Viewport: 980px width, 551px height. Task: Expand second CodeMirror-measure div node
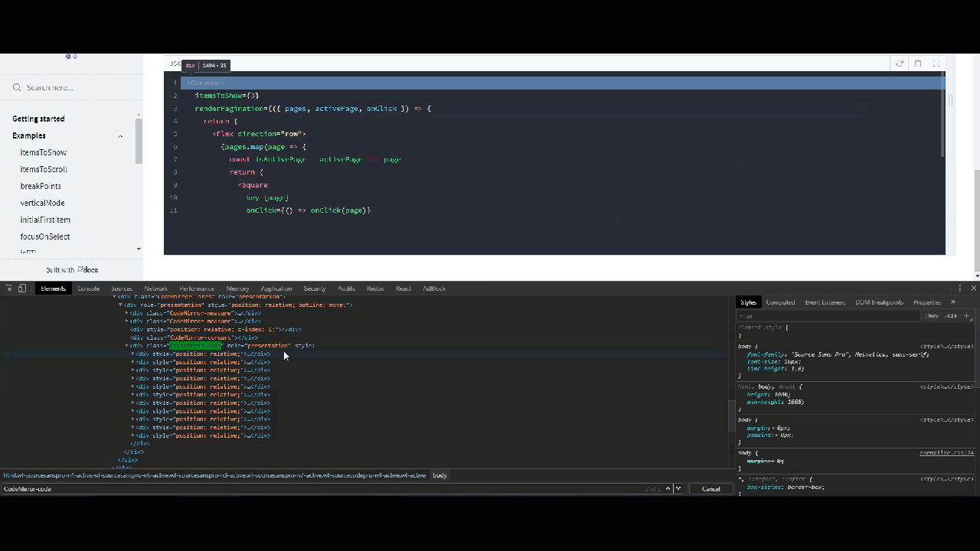127,321
